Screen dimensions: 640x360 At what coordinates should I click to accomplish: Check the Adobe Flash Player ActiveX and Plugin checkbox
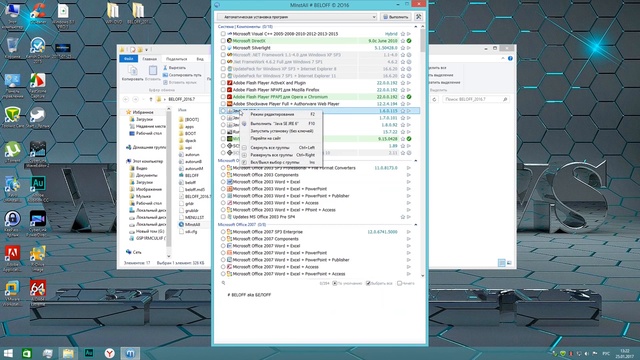coord(223,83)
